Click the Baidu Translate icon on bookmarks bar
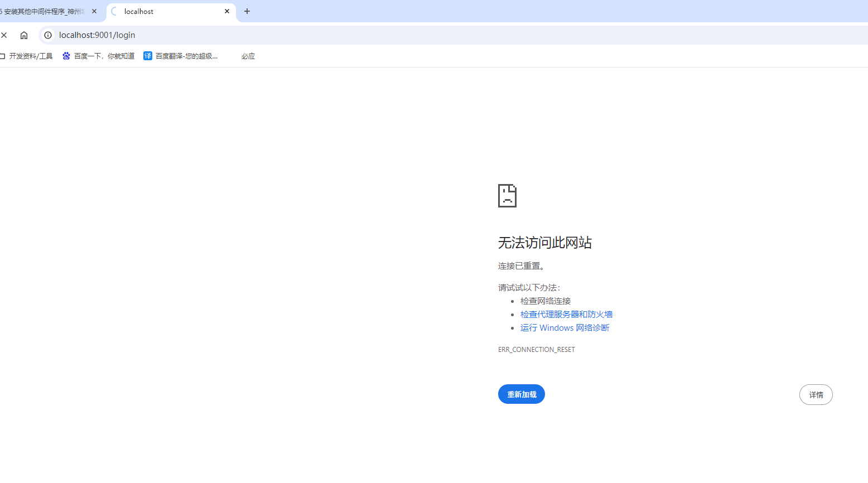The height and width of the screenshot is (483, 868). pos(147,56)
